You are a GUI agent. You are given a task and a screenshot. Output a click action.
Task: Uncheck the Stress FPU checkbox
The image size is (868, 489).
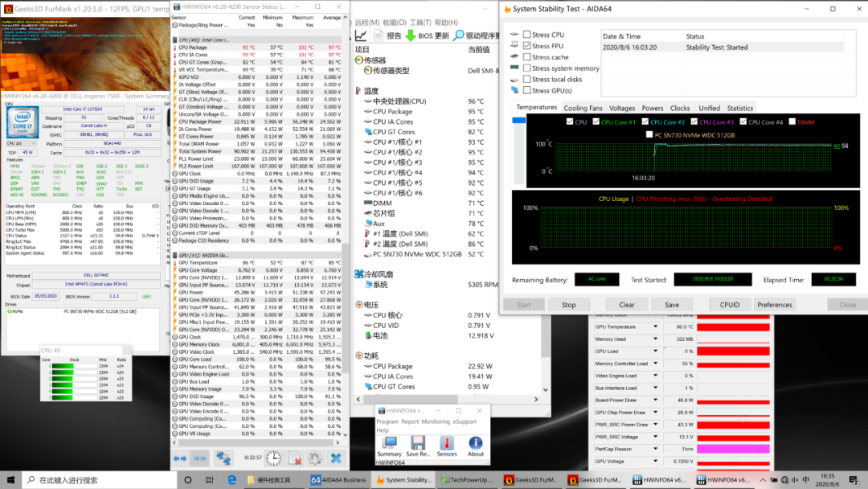pos(527,46)
